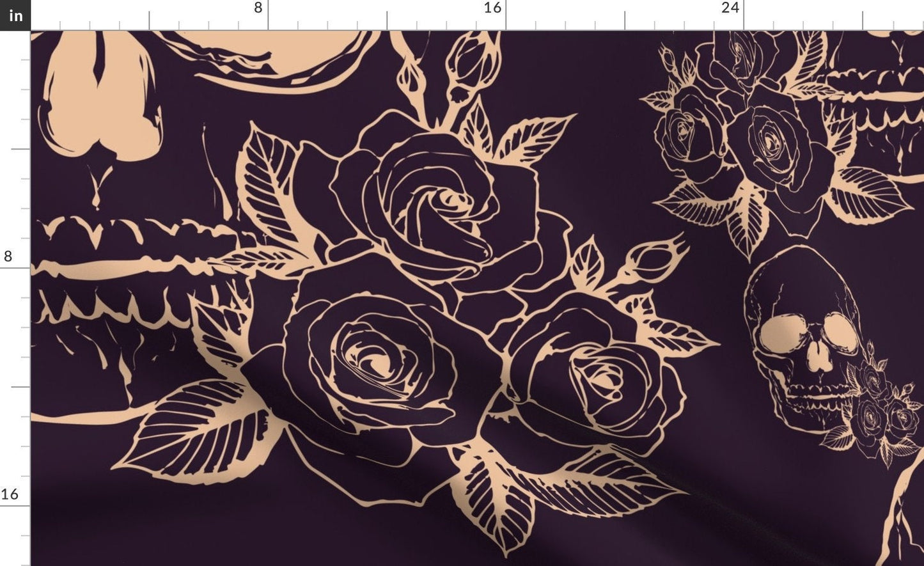This screenshot has height=566, width=924.
Task: Click the 16 mark on the left ruler
Action: coord(10,494)
